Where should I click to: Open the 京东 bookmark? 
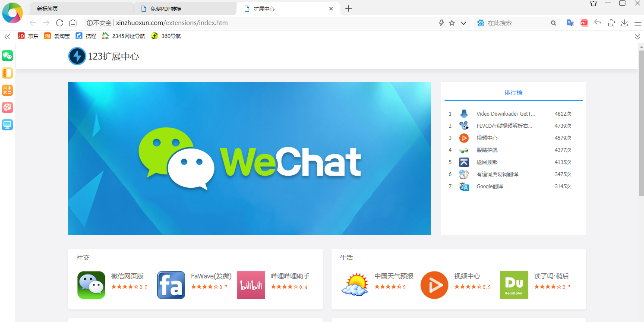[28, 36]
